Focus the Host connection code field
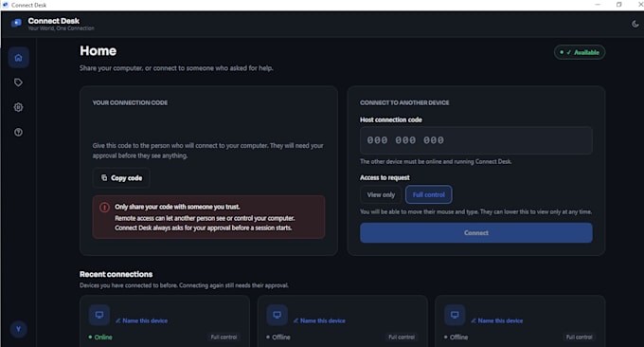The height and width of the screenshot is (347, 644). [x=476, y=140]
